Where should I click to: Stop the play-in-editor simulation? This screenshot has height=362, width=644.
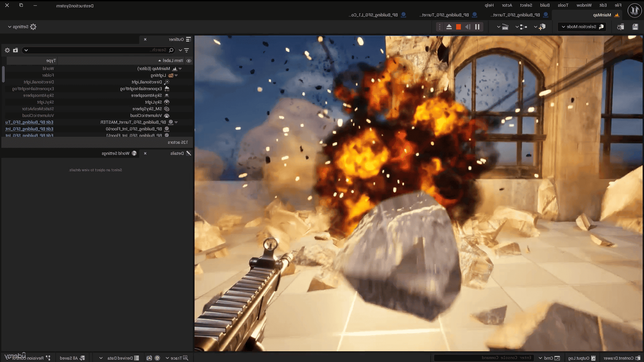tap(459, 27)
